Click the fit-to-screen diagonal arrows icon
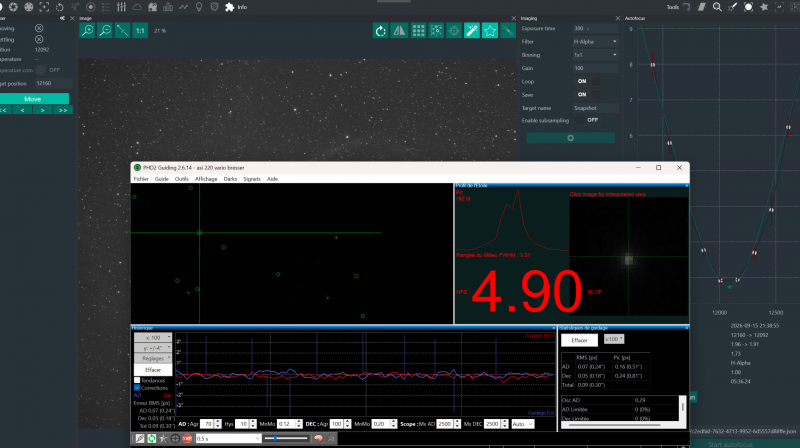This screenshot has height=448, width=800. pyautogui.click(x=122, y=31)
